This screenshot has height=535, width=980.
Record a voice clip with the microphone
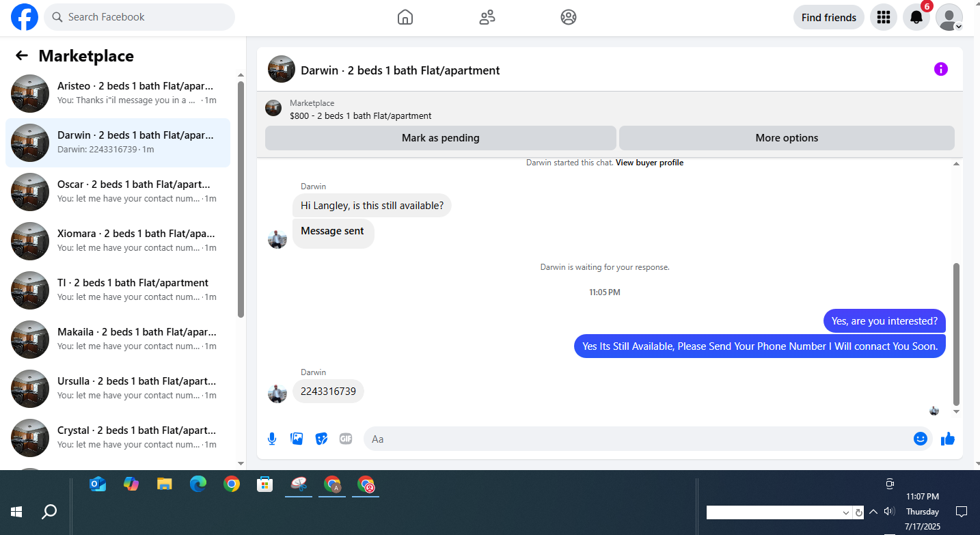pos(272,439)
